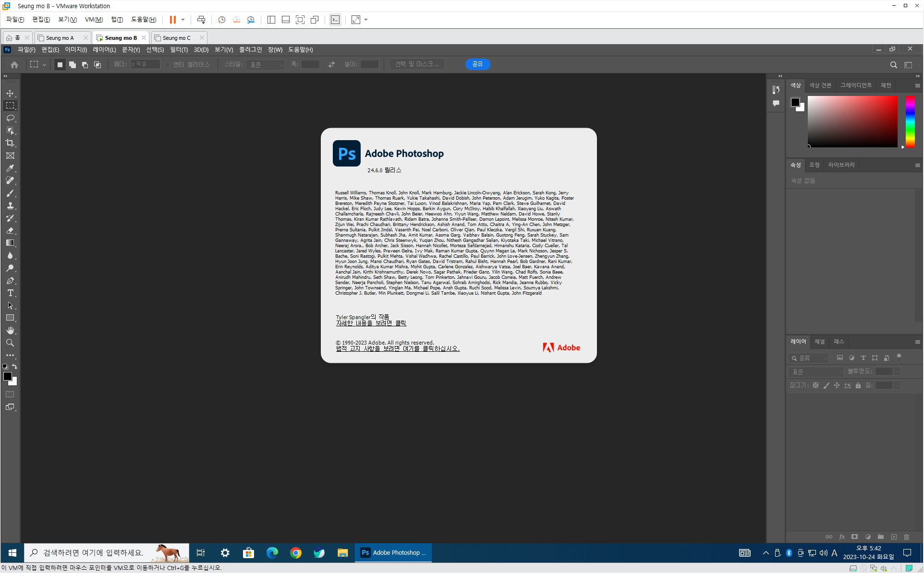Screen dimensions: 924x573
Task: Select the Lasso tool
Action: (x=10, y=118)
